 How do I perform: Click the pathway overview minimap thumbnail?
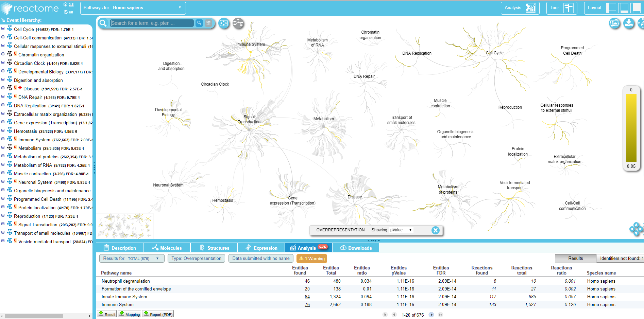[x=125, y=226]
